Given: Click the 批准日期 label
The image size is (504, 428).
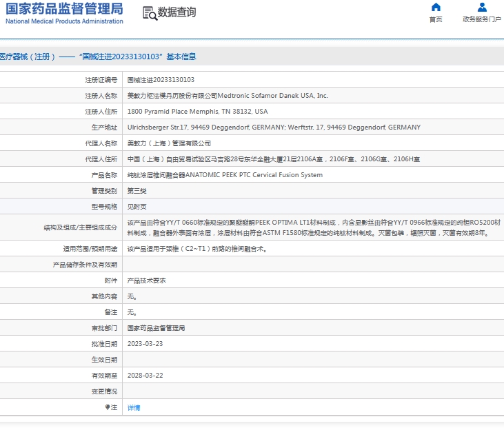Looking at the screenshot, I should 104,344.
